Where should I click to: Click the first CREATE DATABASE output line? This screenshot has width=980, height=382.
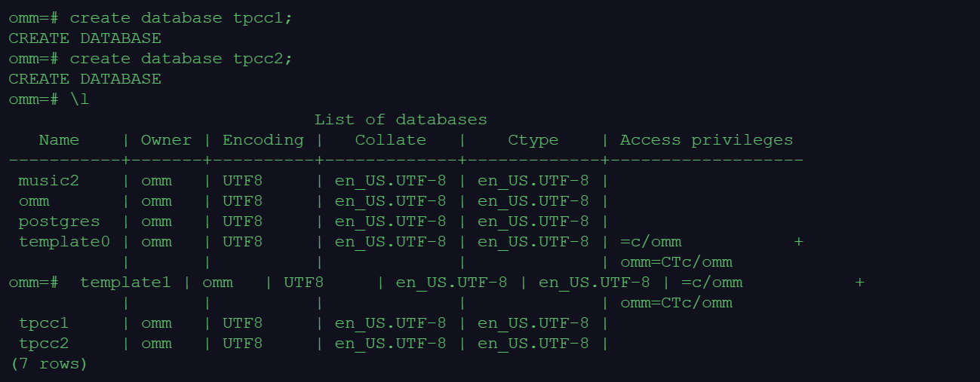coord(84,38)
